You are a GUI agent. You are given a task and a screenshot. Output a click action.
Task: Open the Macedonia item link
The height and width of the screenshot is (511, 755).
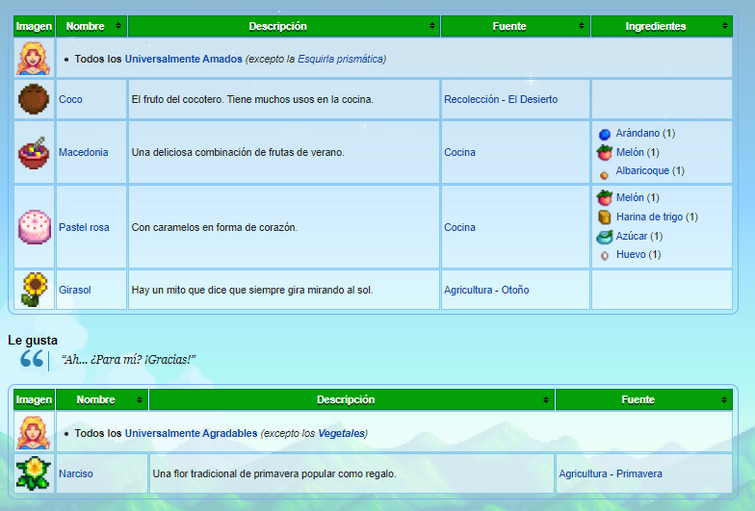(83, 152)
